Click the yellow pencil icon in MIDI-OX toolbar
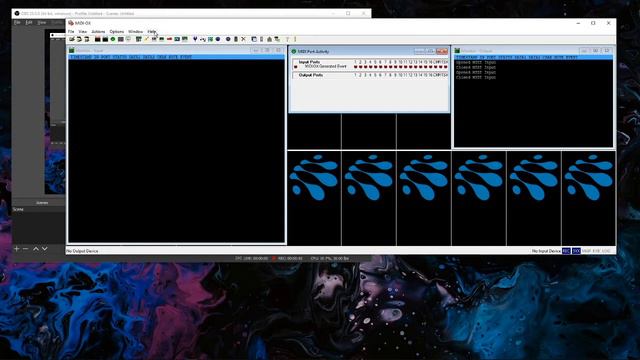 point(146,39)
